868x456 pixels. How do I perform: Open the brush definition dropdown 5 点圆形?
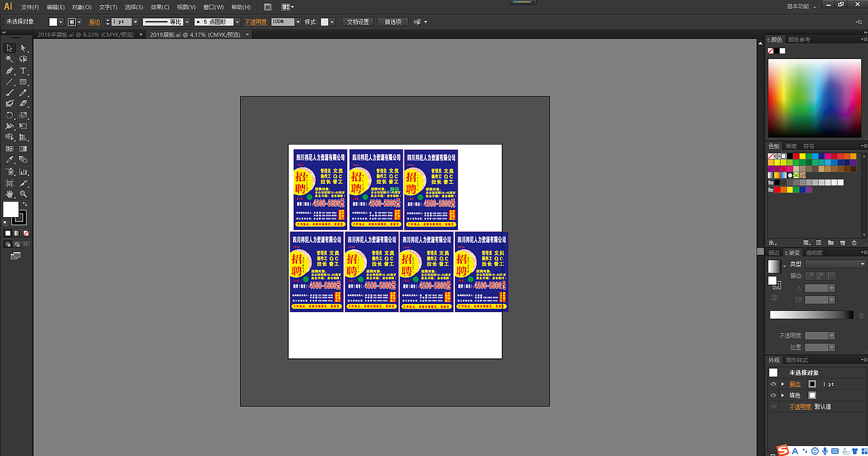[x=237, y=22]
